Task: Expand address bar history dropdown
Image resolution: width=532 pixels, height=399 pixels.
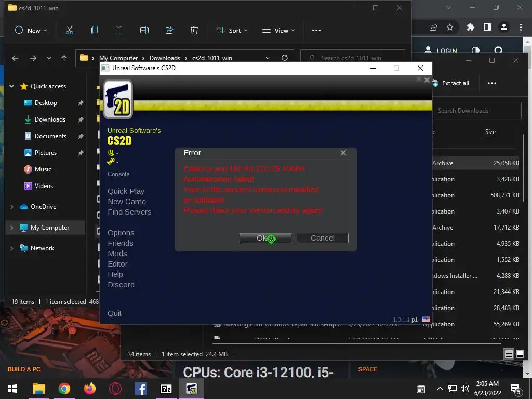Action: (268, 58)
